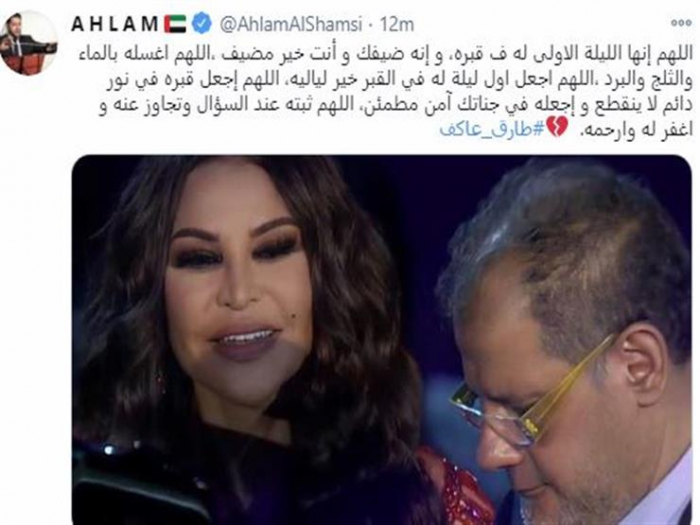Click the broken heart emoji in tweet
Image resolution: width=700 pixels, height=525 pixels.
pos(557,129)
